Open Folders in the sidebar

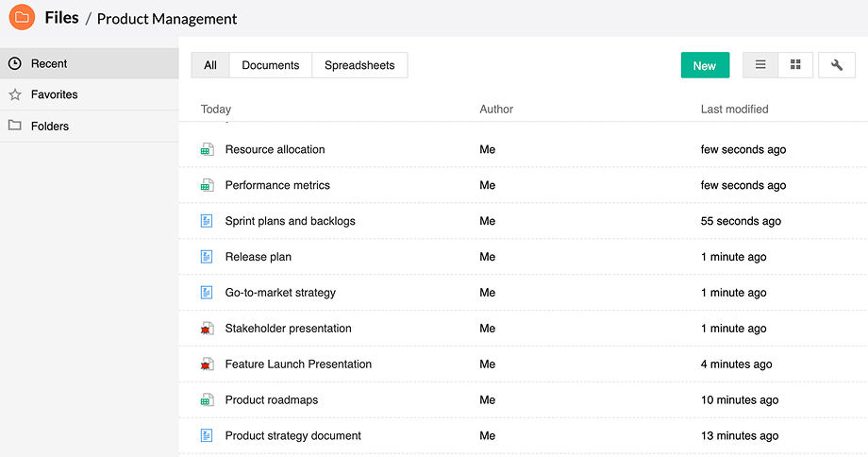coord(50,126)
